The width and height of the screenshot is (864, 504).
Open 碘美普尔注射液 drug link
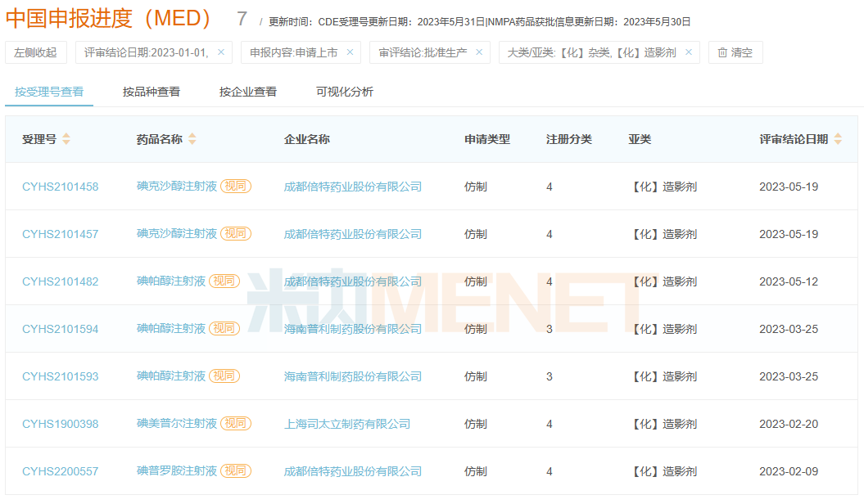click(x=177, y=423)
